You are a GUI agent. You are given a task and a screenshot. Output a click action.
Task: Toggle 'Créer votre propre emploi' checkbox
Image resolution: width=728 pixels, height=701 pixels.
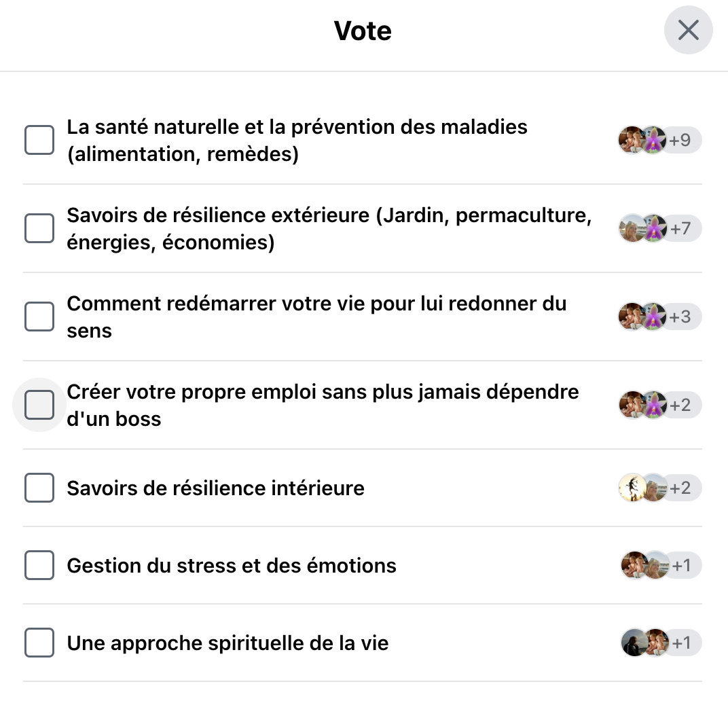tap(39, 405)
